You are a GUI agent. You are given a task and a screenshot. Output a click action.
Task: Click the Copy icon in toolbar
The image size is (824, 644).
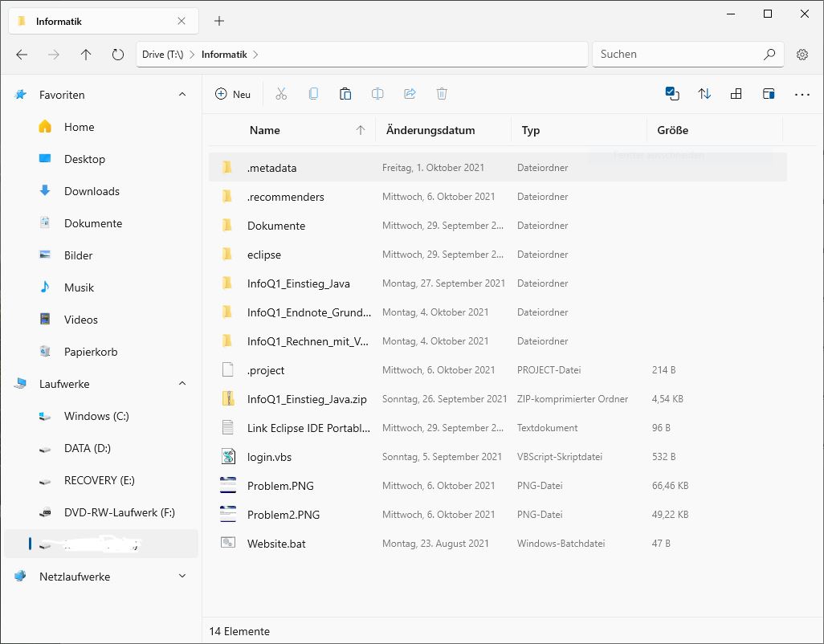click(313, 94)
